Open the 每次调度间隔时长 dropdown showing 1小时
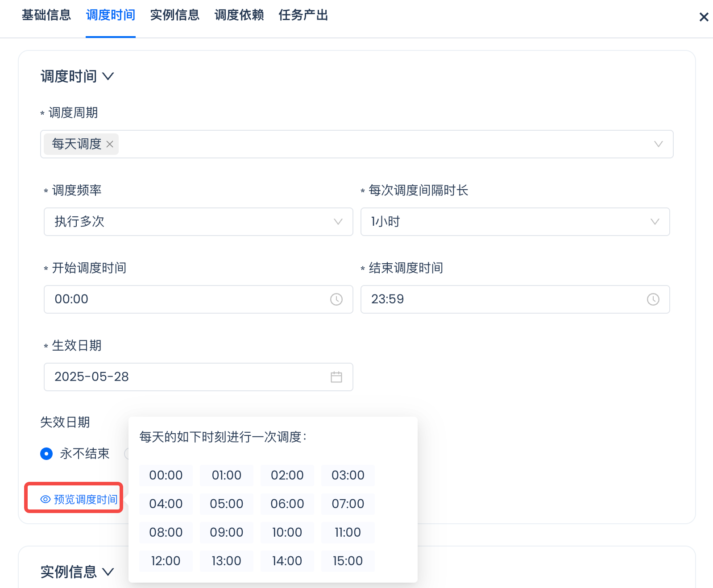The image size is (713, 588). click(655, 222)
